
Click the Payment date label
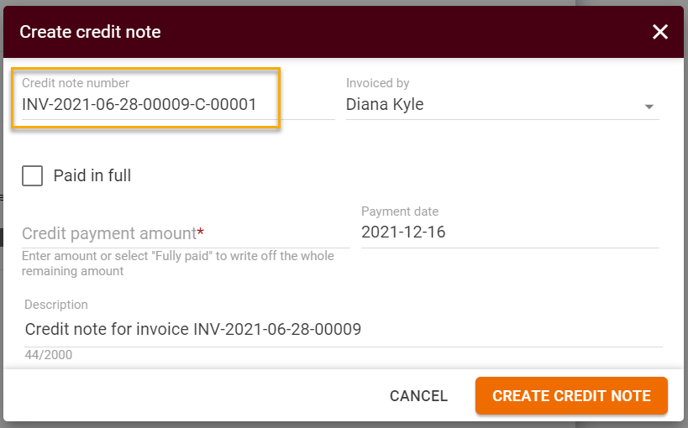pyautogui.click(x=400, y=211)
